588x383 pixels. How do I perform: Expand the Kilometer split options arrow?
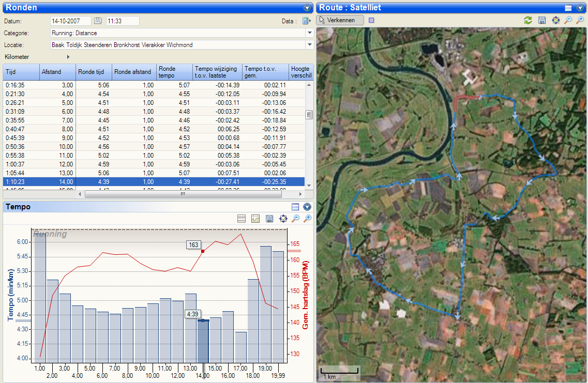[68, 57]
